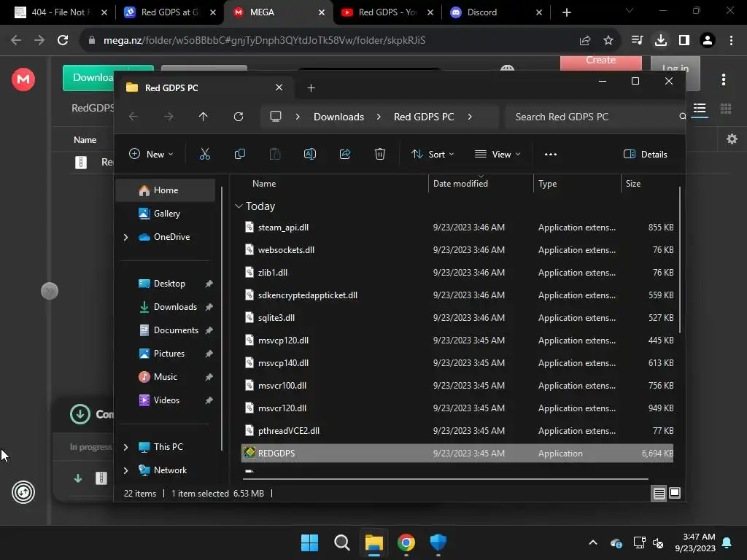Open taskbar Search

pos(342,542)
